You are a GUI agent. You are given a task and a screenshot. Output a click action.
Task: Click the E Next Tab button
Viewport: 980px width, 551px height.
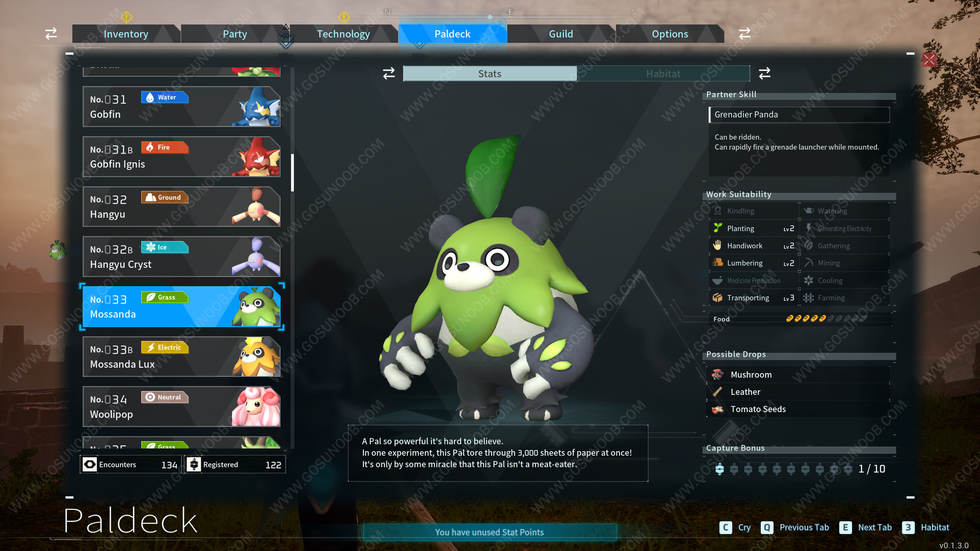pyautogui.click(x=866, y=528)
